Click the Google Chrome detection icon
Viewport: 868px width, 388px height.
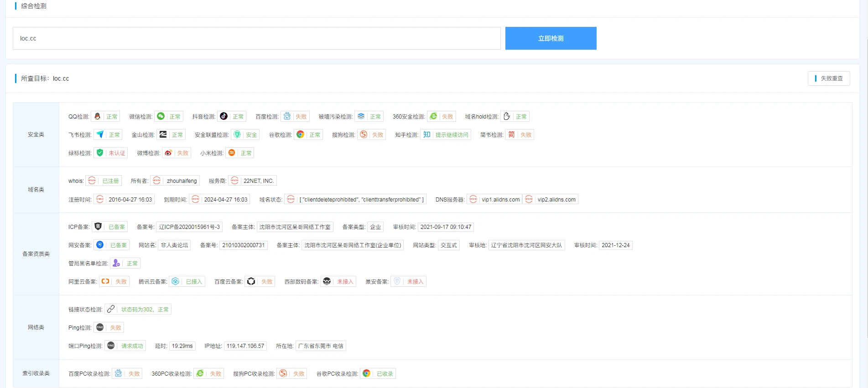tap(300, 135)
